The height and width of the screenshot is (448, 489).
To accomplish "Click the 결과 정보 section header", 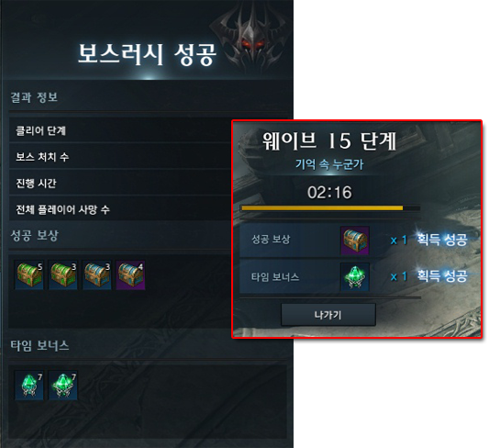I will 34,97.
